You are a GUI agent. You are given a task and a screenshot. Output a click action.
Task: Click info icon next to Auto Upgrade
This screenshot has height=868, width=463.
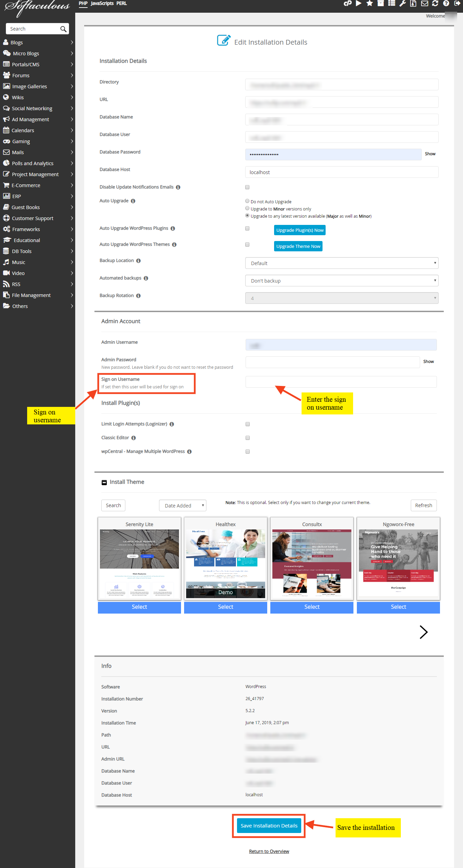[133, 201]
